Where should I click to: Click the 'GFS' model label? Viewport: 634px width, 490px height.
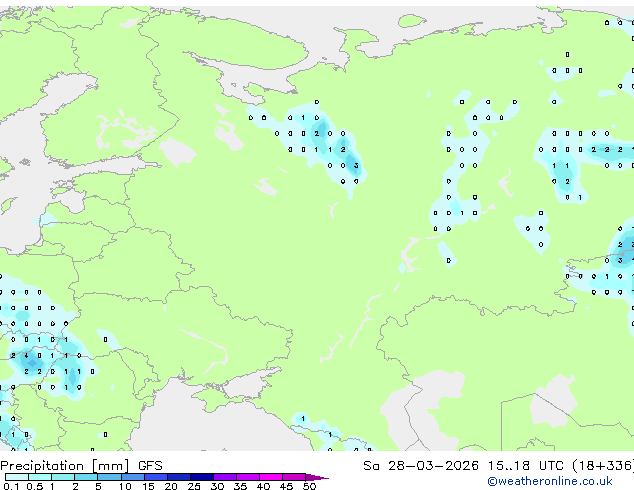click(150, 466)
